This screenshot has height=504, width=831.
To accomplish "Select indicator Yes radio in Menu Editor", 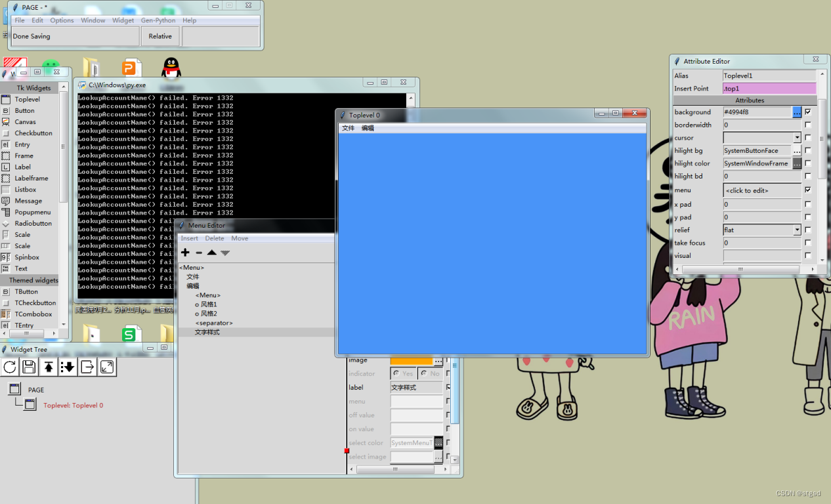I will [x=404, y=373].
